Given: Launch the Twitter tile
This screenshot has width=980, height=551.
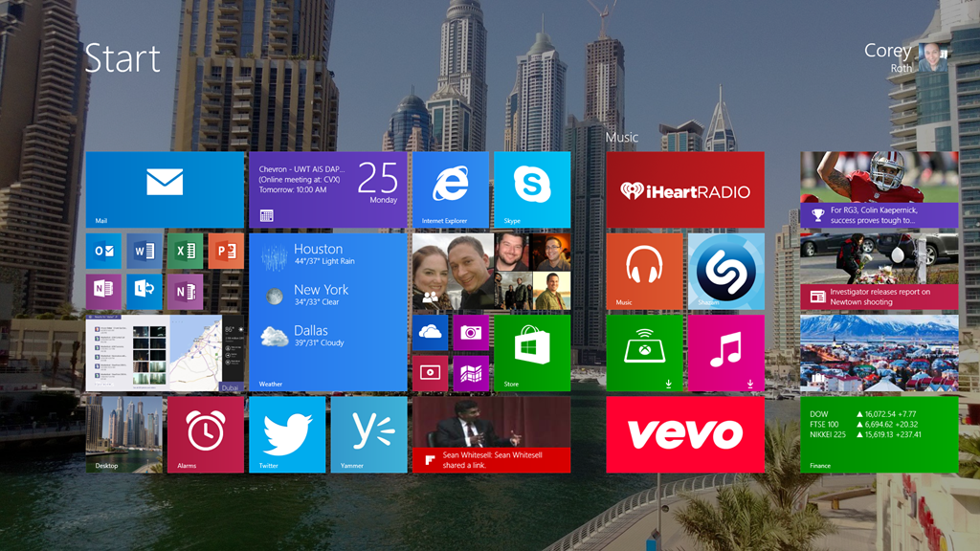Looking at the screenshot, I should pos(287,435).
